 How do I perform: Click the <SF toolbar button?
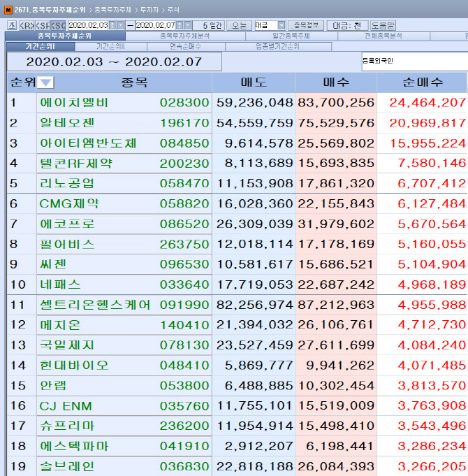click(x=42, y=25)
